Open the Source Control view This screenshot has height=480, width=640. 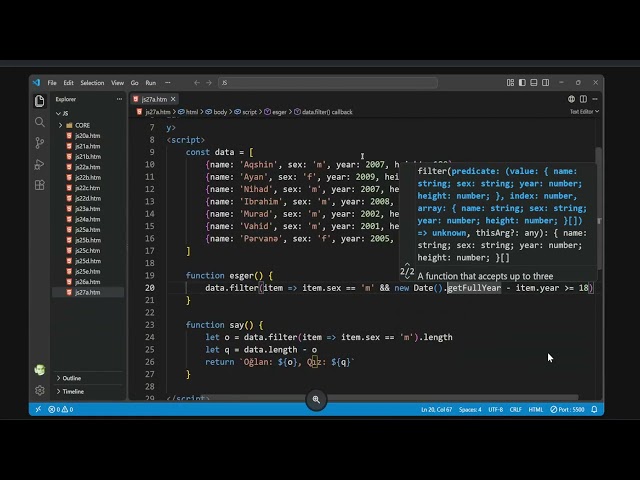point(40,143)
